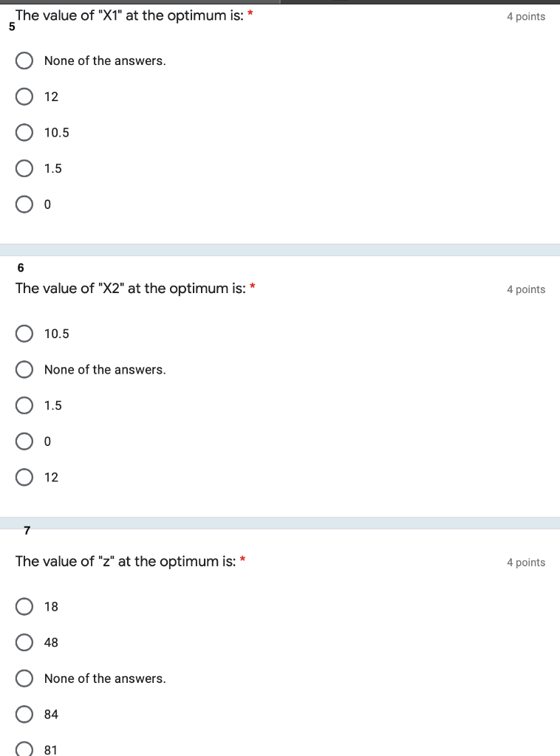Select "0" as the X1 optimum value
Screen dimensions: 560x756
[x=24, y=204]
